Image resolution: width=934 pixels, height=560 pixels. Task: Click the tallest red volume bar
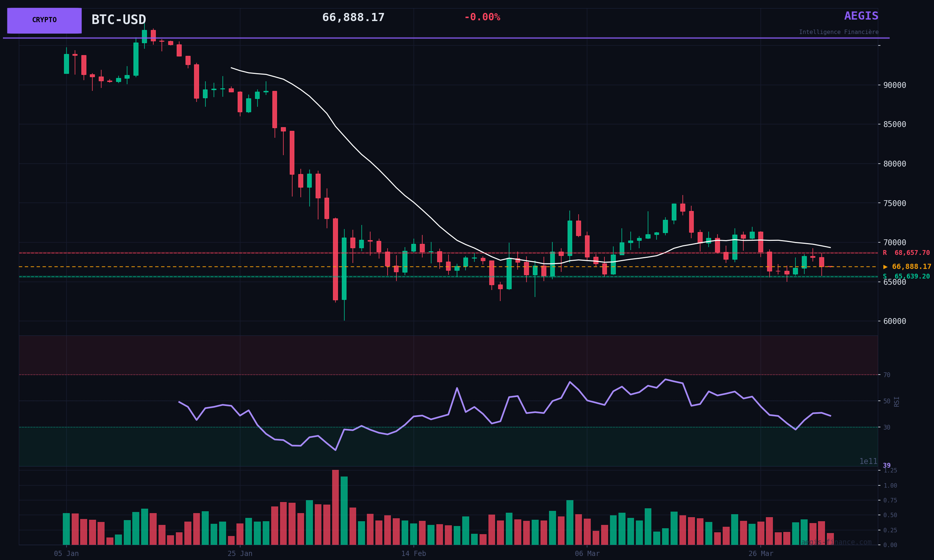tap(335, 508)
